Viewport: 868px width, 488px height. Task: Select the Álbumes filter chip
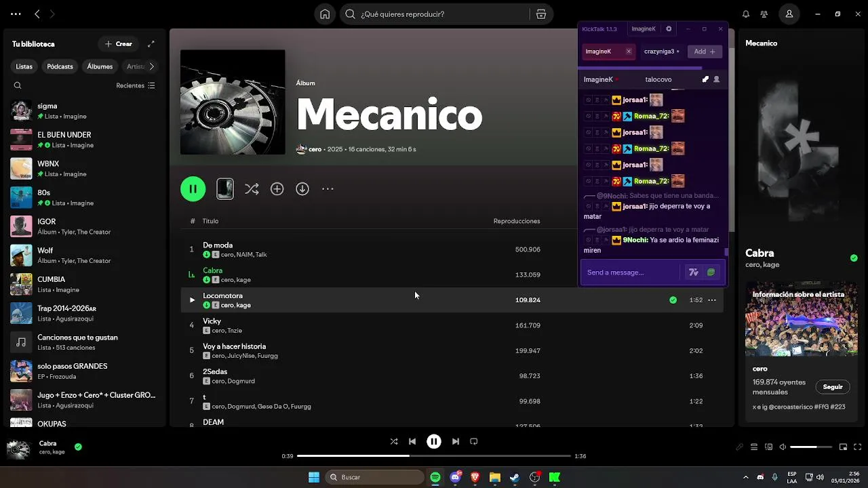[100, 66]
